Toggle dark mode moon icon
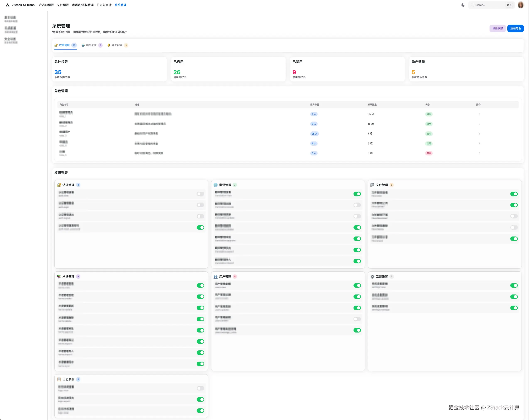Screen dimensions: 529x420 pos(463,5)
